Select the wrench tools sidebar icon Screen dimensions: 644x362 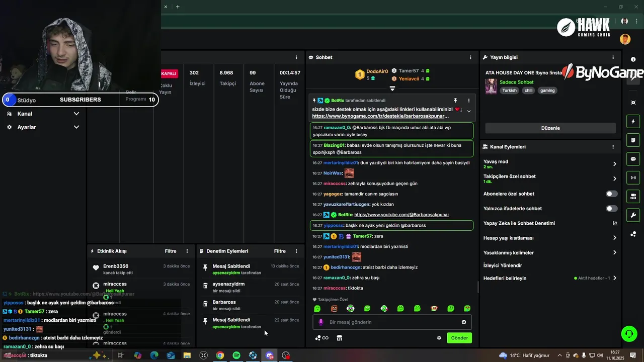coord(633,215)
